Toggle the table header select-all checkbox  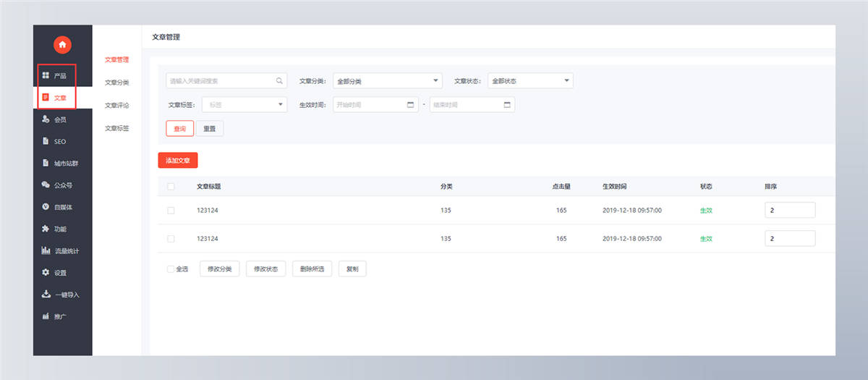click(x=171, y=186)
